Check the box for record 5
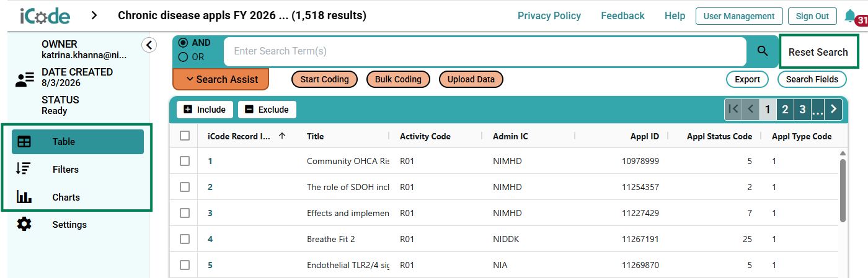 pos(185,265)
